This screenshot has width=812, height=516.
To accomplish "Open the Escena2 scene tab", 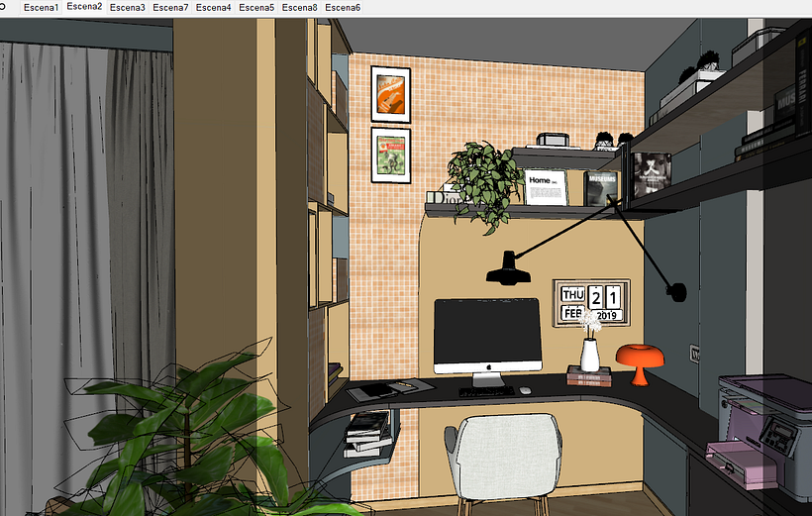I will pos(84,7).
